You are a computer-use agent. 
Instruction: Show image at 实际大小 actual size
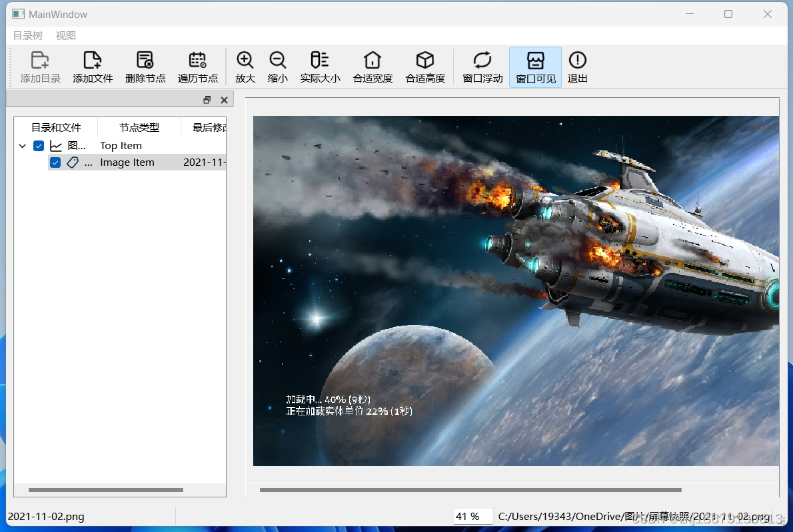tap(320, 67)
